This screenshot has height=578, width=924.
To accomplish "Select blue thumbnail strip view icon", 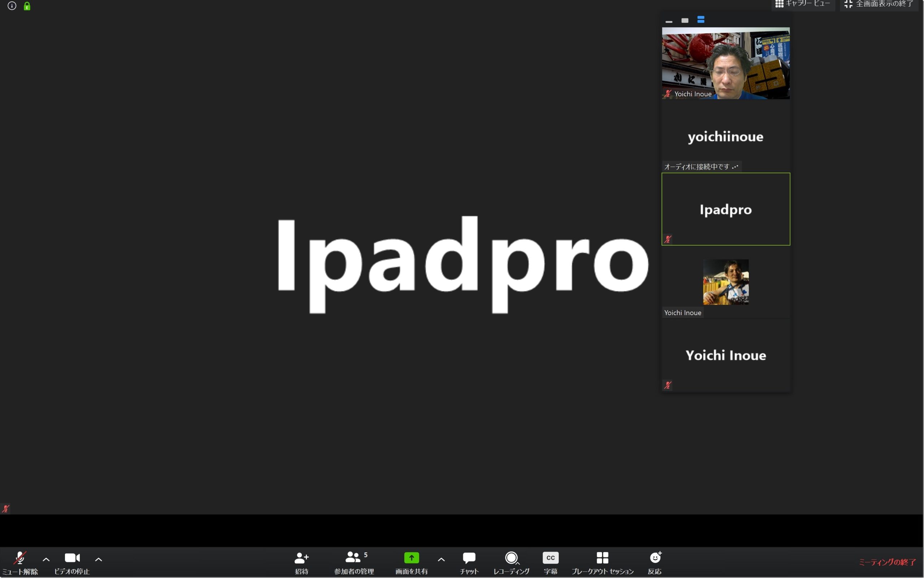I will 701,19.
